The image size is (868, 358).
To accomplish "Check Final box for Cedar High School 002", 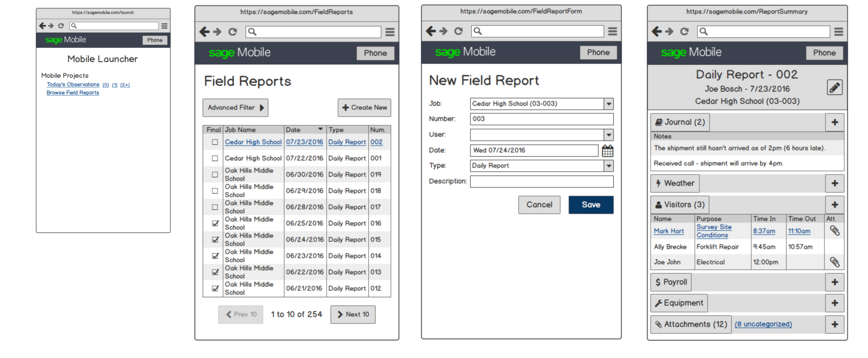I will 215,142.
